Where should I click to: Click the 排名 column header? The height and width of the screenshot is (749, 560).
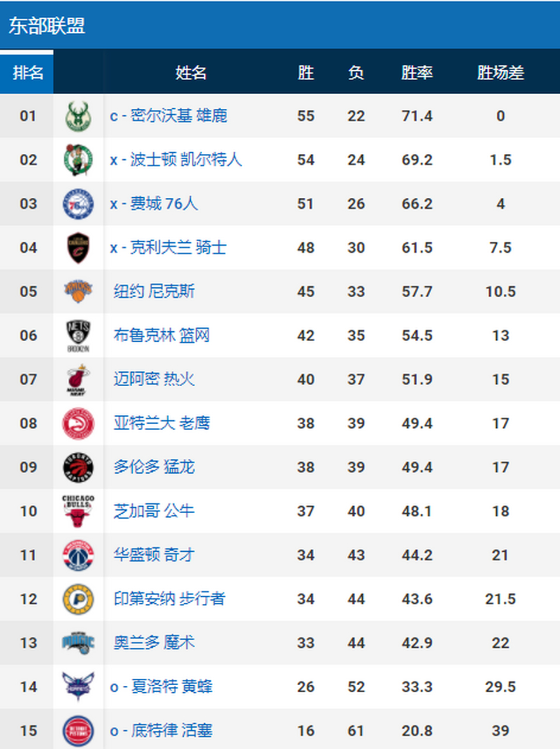(x=27, y=72)
